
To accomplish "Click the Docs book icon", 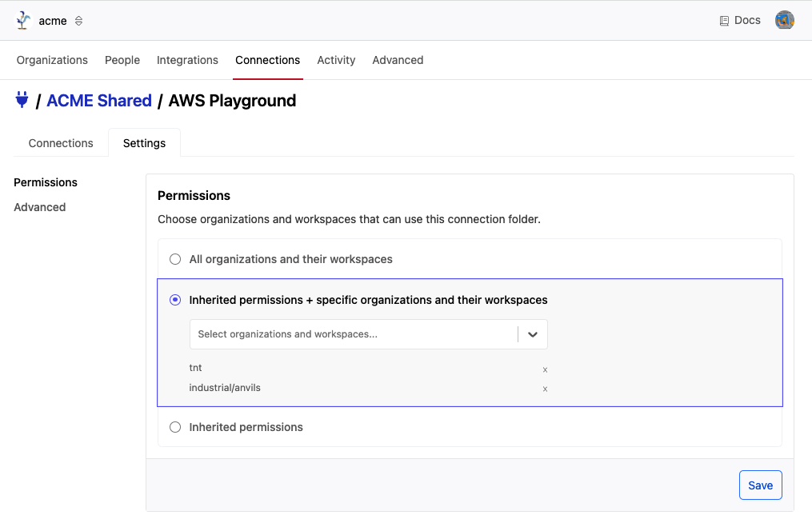I will tap(724, 21).
